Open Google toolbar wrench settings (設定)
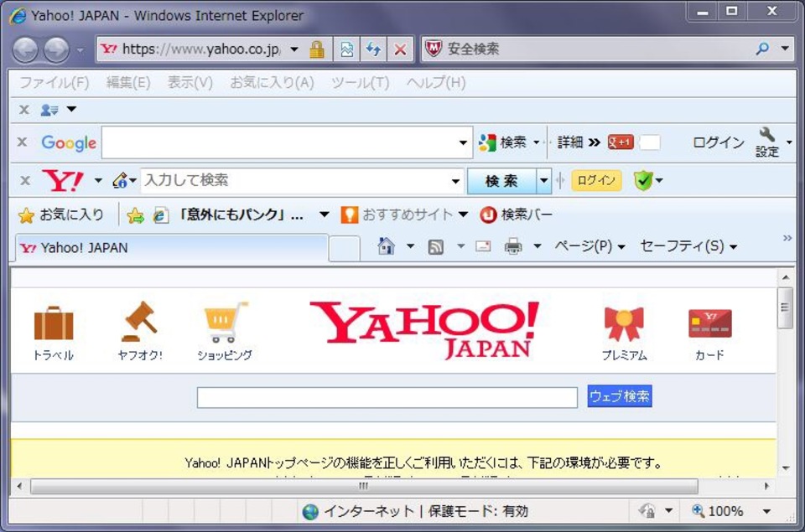805x532 pixels. (x=767, y=142)
